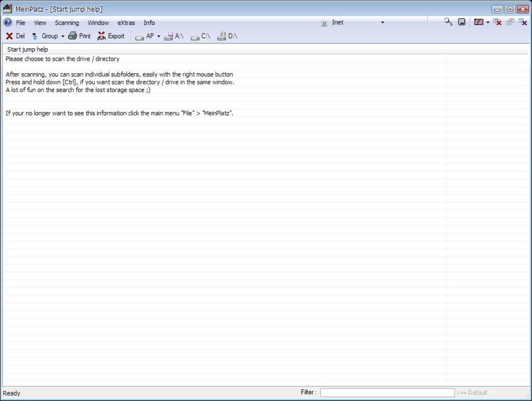Open the Group dropdown arrow
Screen dimensions: 532x401
(x=63, y=36)
